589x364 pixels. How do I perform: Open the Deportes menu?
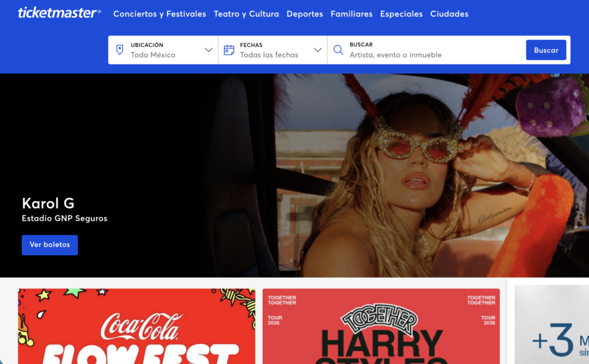(x=305, y=14)
